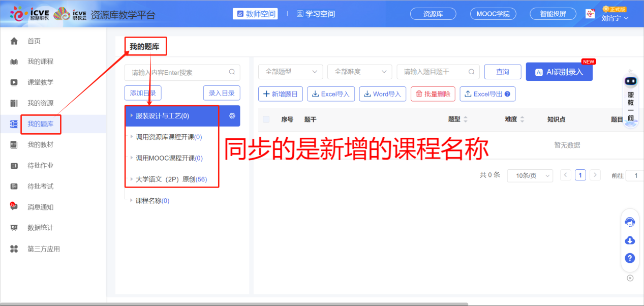
Task: Open Excel导出 to export questions
Action: pos(484,94)
